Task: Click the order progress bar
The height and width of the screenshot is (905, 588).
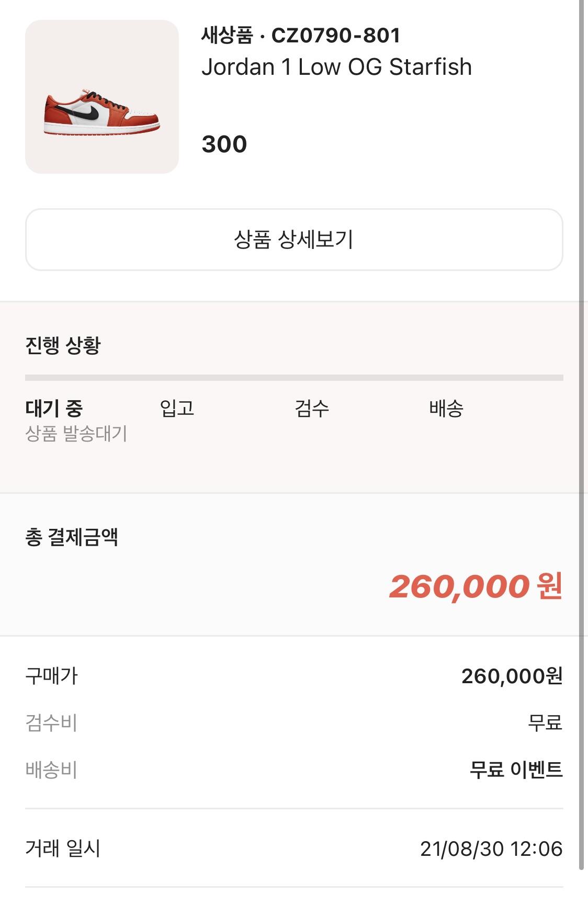Action: (294, 378)
